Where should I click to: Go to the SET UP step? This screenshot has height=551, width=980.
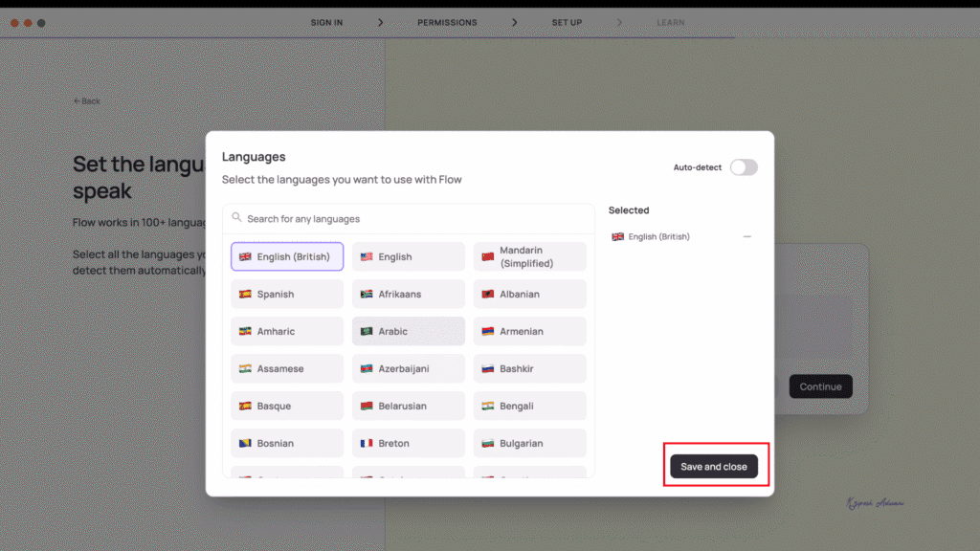tap(567, 23)
